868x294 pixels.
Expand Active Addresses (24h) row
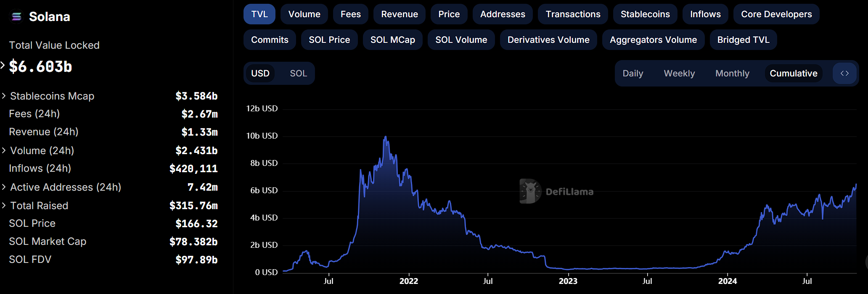(x=4, y=187)
